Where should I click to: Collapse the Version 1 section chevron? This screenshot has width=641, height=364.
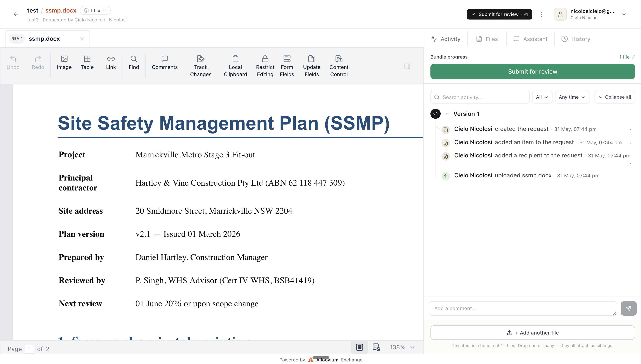[x=447, y=114]
